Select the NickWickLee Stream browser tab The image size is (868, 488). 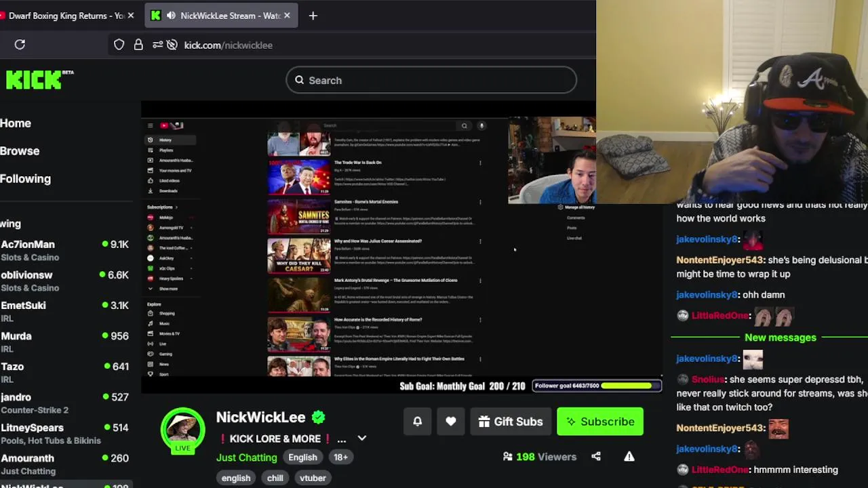(222, 16)
